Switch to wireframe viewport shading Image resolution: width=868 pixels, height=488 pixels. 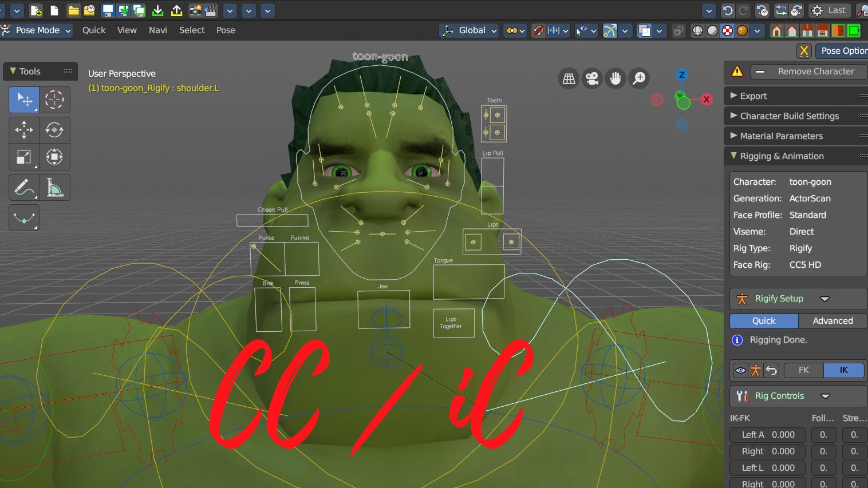(x=697, y=30)
